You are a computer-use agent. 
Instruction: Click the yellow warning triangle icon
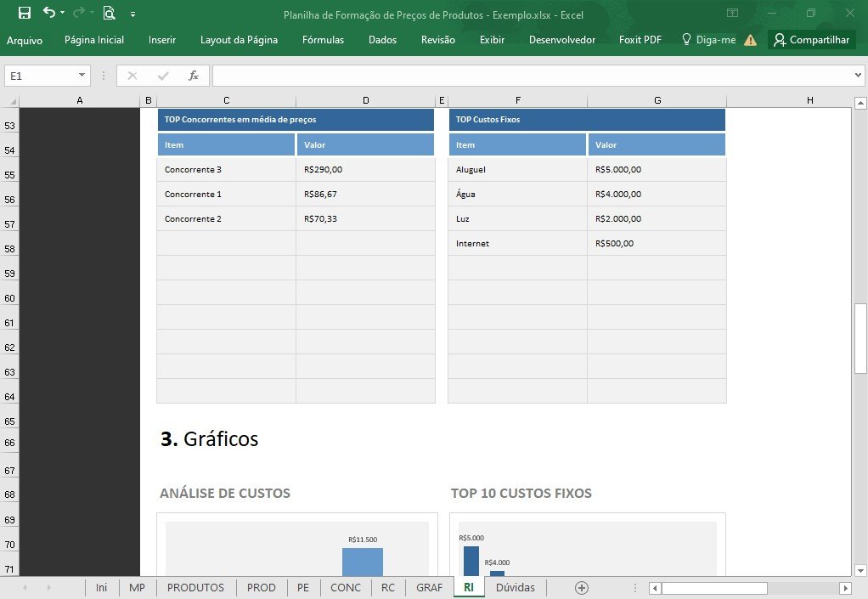(750, 40)
